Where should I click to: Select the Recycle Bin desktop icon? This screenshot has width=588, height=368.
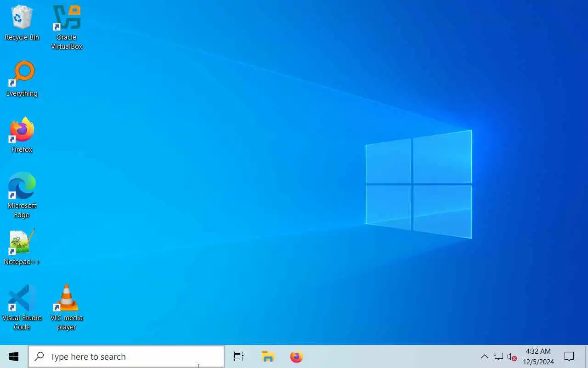(22, 23)
